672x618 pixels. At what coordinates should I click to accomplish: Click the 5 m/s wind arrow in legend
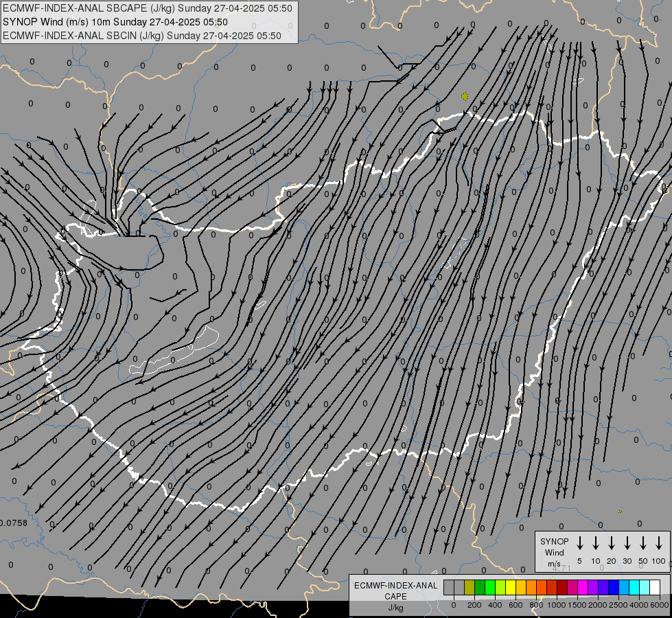pyautogui.click(x=580, y=542)
